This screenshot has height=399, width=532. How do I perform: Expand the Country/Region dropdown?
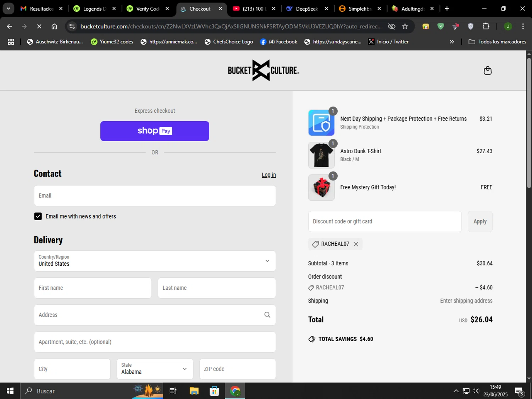pos(155,261)
